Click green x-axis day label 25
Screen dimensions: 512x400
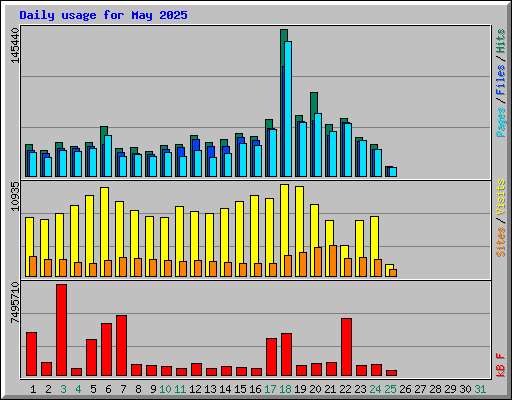390,389
